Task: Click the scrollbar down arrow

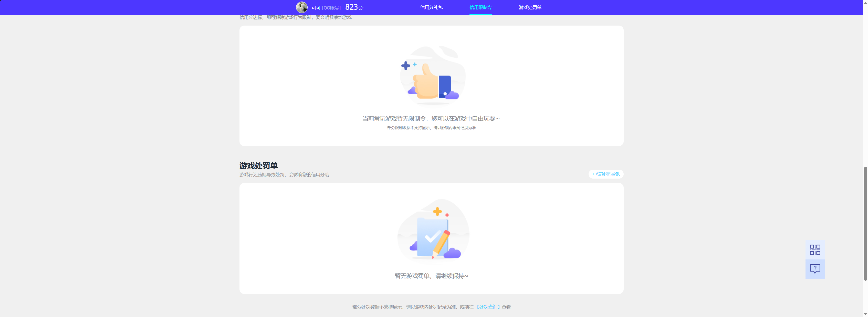Action: click(x=865, y=314)
